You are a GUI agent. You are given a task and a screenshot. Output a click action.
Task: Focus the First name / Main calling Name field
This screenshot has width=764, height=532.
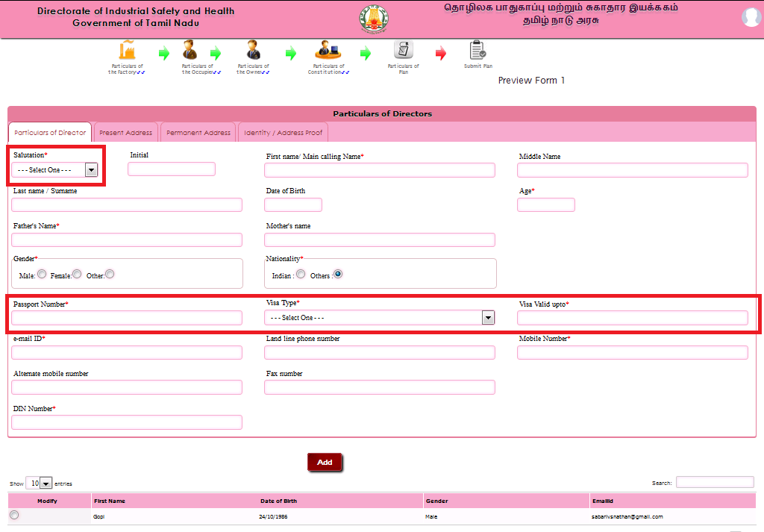click(380, 170)
